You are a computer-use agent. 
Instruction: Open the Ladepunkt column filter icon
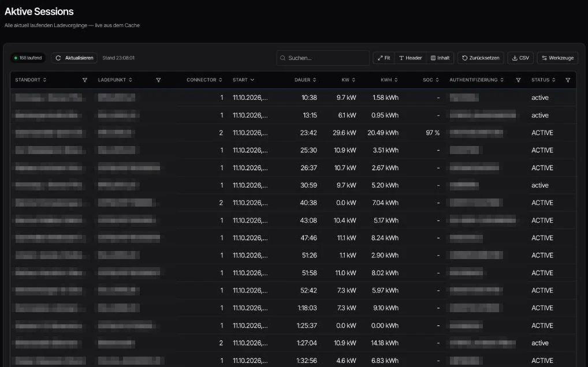pos(158,80)
